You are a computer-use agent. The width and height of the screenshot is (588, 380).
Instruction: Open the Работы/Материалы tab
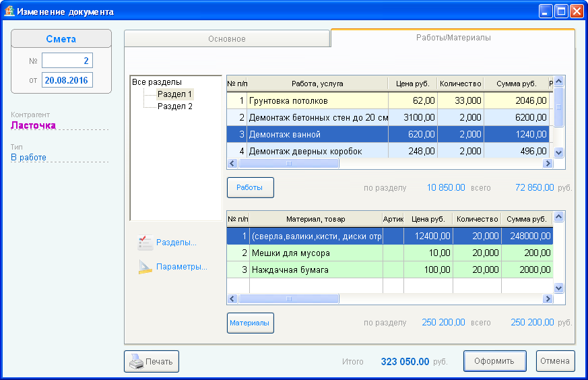coord(453,38)
